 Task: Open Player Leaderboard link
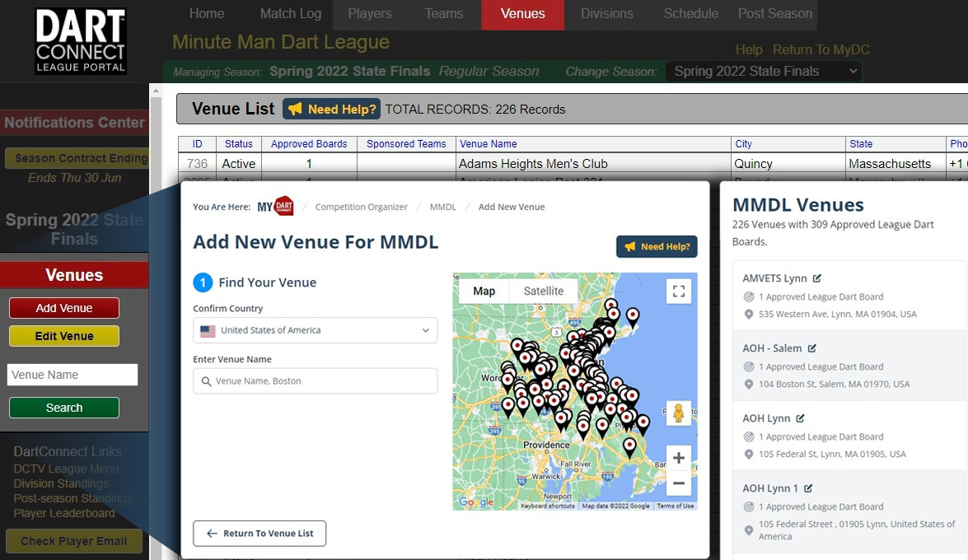(64, 514)
